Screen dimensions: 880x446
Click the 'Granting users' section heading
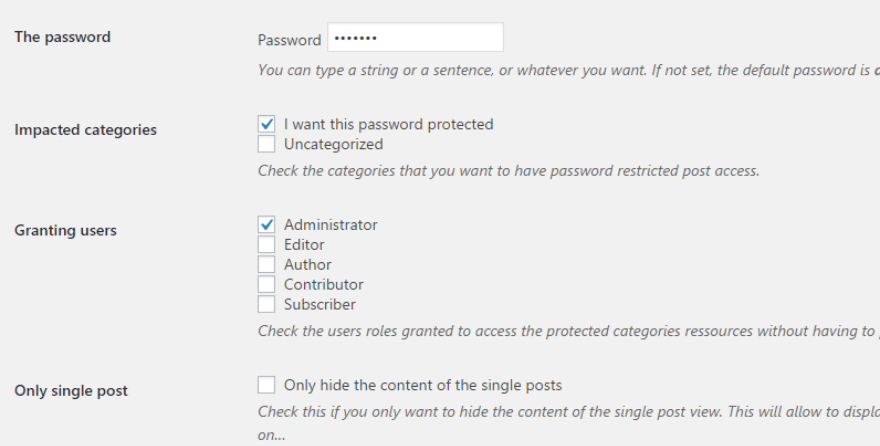65,231
